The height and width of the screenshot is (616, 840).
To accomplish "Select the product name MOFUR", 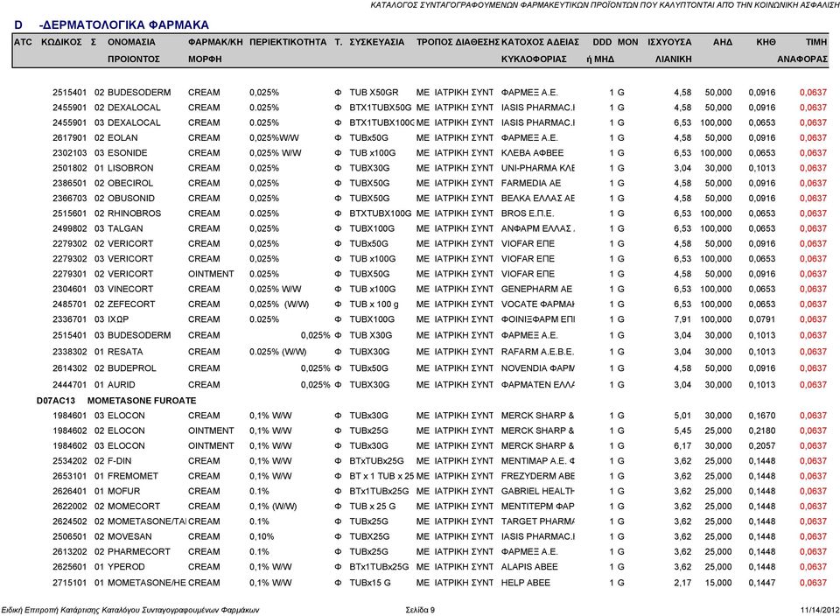I will [x=123, y=491].
